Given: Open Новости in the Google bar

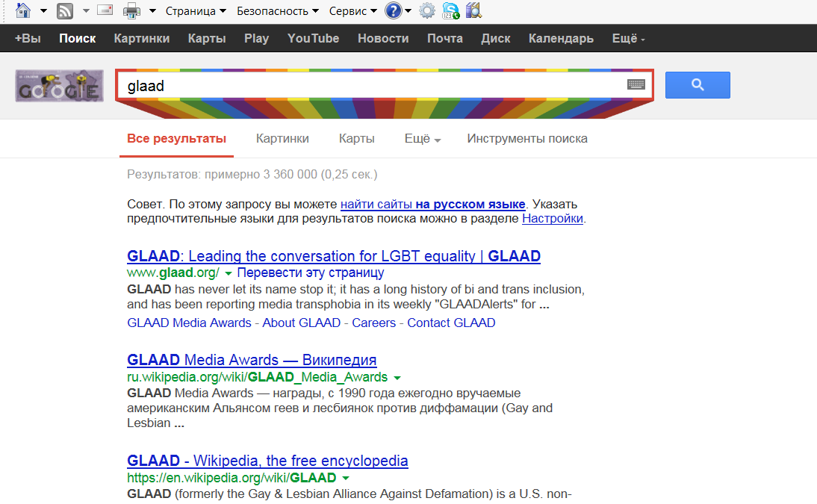Looking at the screenshot, I should (383, 39).
